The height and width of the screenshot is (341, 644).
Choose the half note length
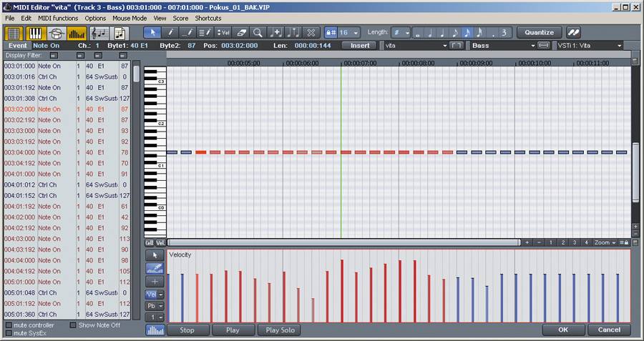(431, 33)
